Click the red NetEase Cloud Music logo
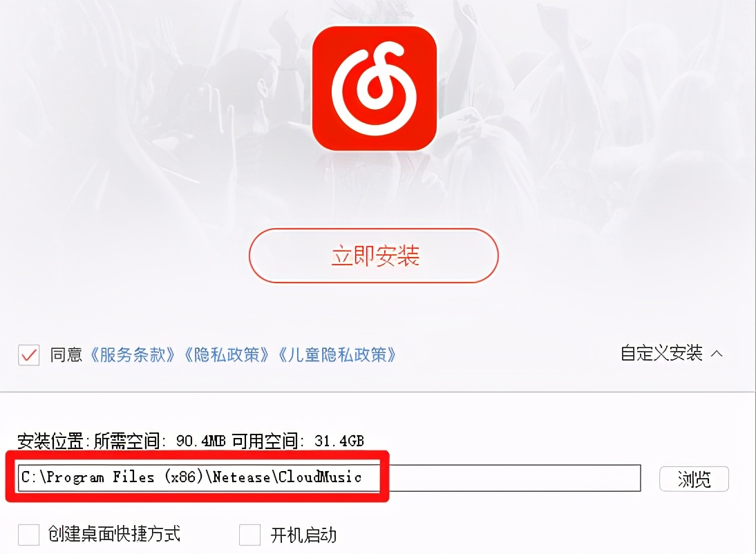 [374, 88]
